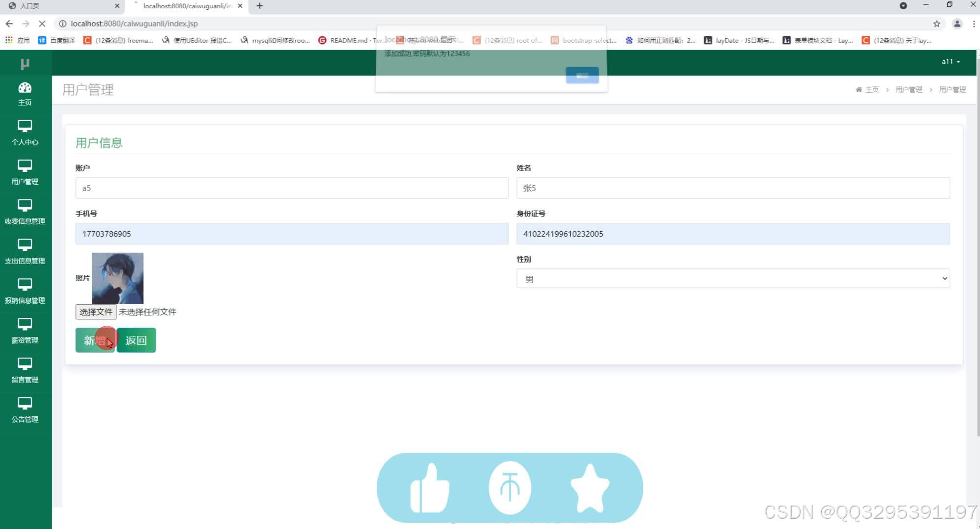This screenshot has height=529, width=980.
Task: Open the layDate bookmark
Action: 739,40
